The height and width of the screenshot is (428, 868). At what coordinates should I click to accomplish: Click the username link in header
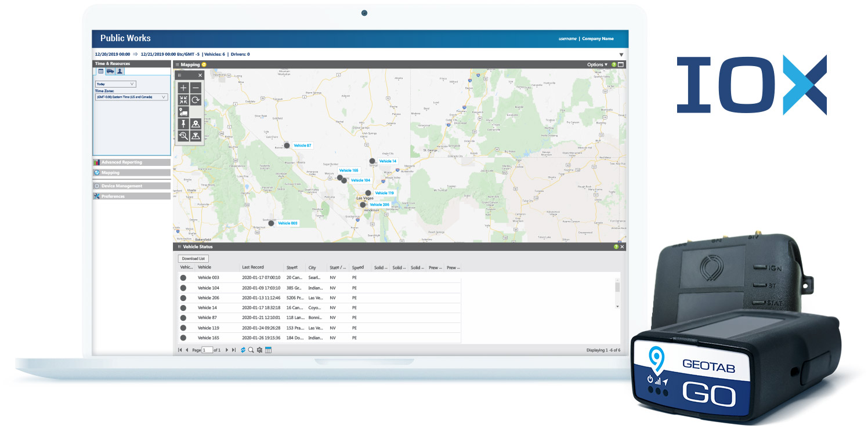pos(567,39)
